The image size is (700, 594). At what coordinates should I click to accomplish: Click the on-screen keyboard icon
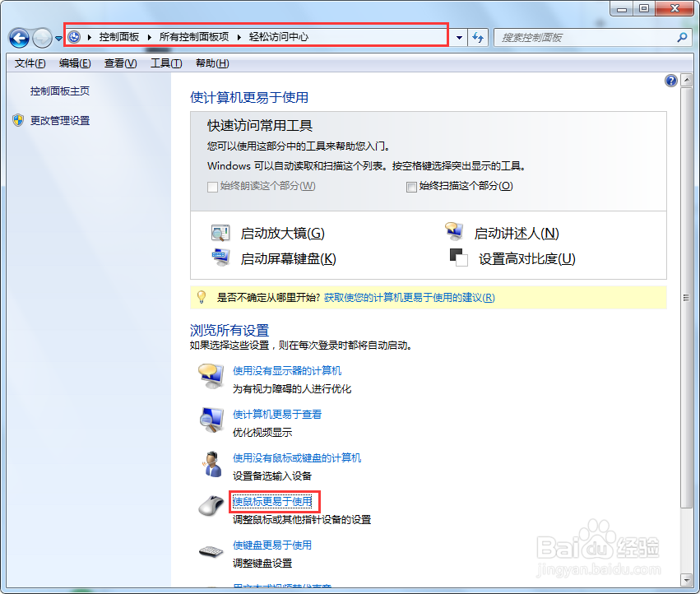click(x=220, y=258)
